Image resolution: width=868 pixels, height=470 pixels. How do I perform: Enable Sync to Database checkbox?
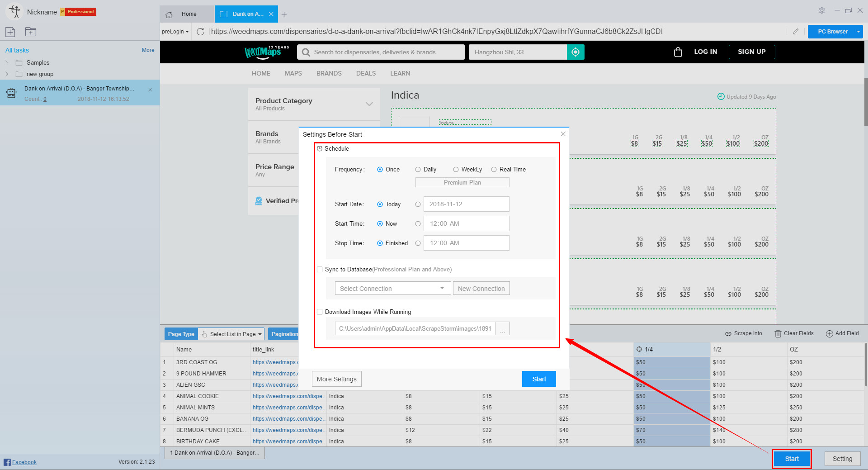[x=320, y=270]
